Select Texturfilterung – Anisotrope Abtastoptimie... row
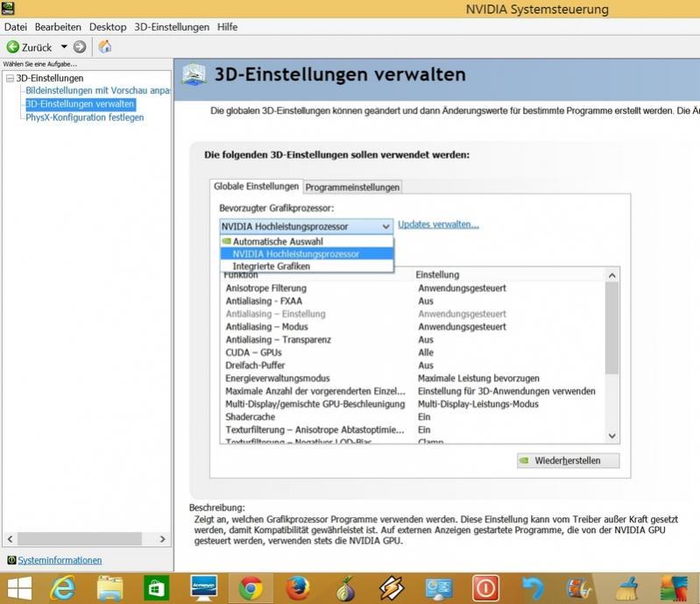 (413, 430)
